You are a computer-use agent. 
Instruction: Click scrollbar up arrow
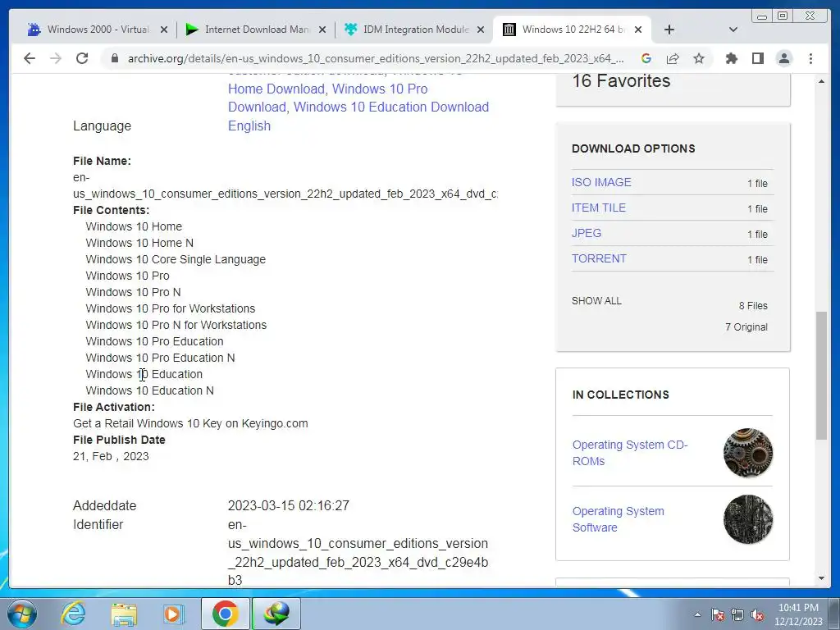(x=821, y=81)
